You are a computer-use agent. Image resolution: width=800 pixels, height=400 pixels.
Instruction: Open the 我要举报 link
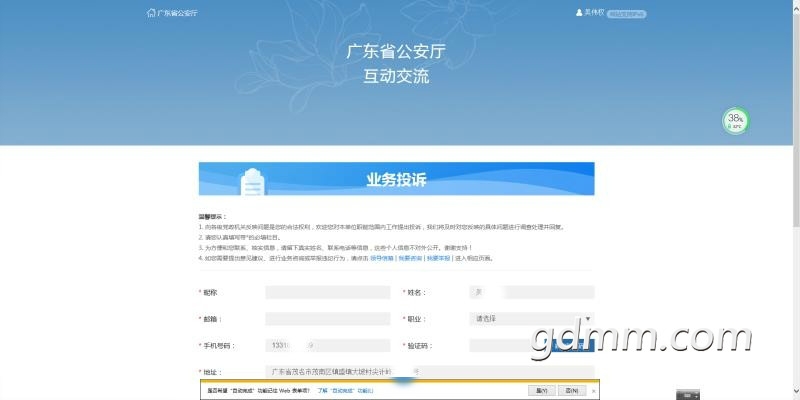pos(439,258)
